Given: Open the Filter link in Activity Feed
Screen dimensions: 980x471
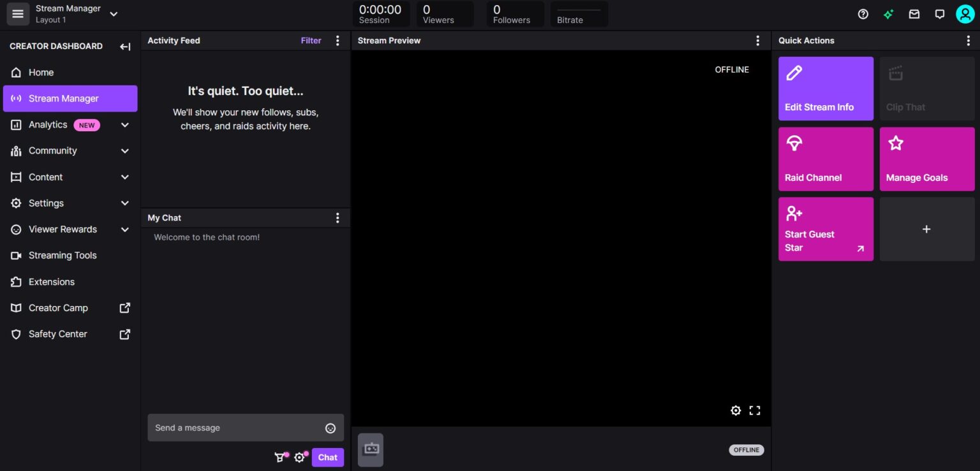Looking at the screenshot, I should 311,40.
